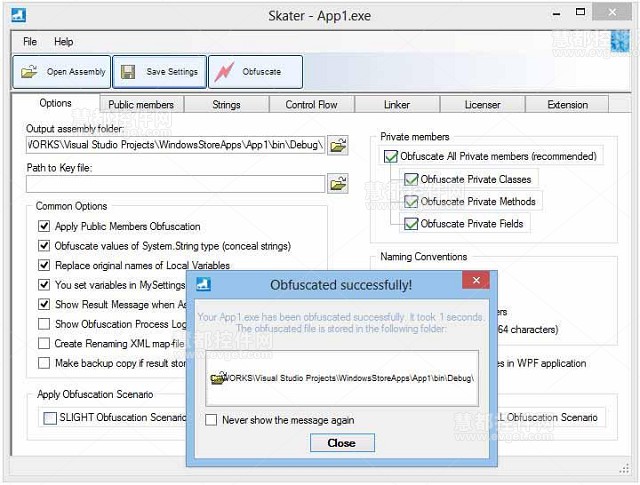Image resolution: width=640 pixels, height=485 pixels.
Task: Enable Create Renaming XML map-file
Action: coord(44,343)
